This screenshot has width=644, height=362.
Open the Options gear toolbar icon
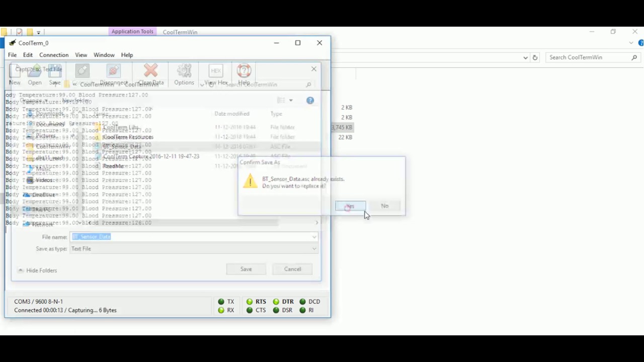pos(184,71)
